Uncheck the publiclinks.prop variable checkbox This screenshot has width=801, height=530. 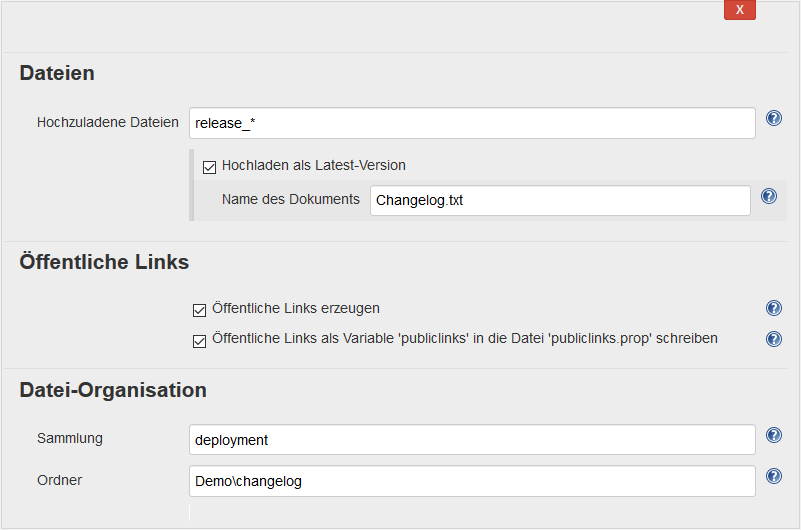(199, 340)
